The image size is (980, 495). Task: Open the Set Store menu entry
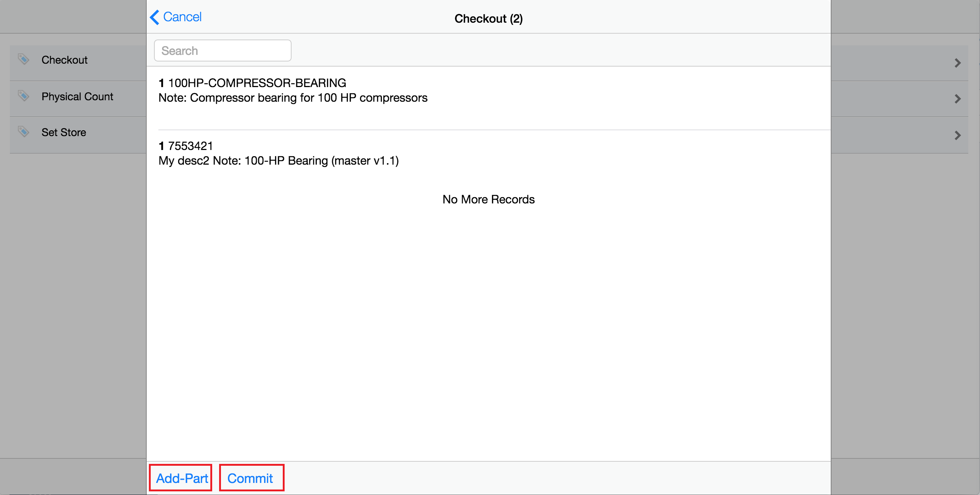pyautogui.click(x=64, y=132)
